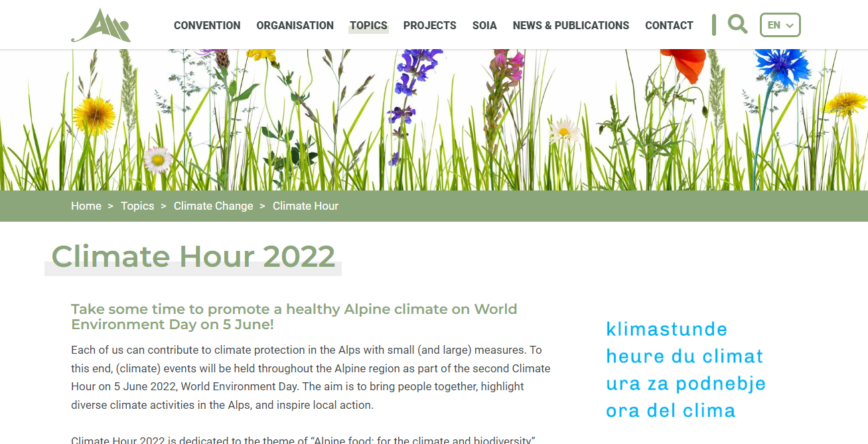
Task: Click the World Environment Day subheading
Action: click(x=294, y=317)
